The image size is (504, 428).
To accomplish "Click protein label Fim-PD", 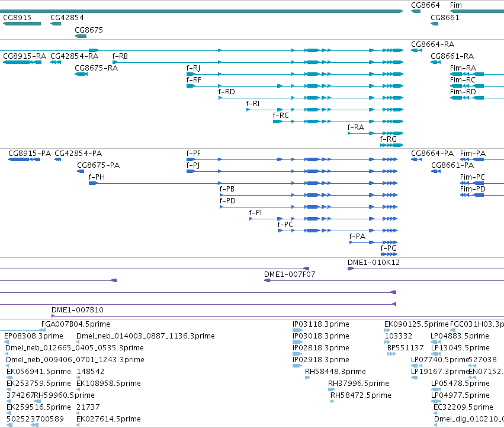I will point(473,189).
